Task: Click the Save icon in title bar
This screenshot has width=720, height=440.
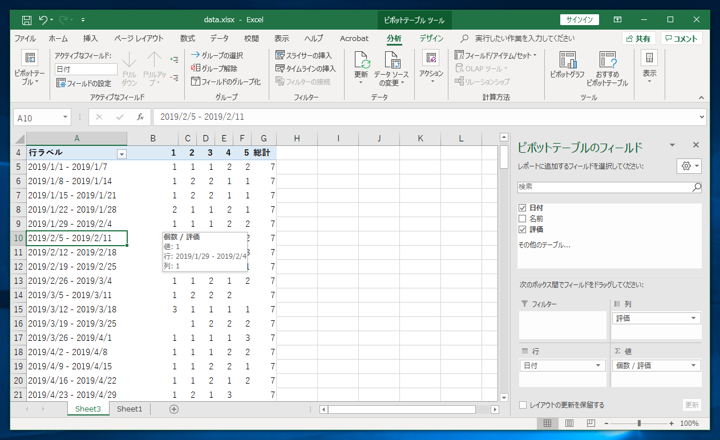Action: pos(27,20)
